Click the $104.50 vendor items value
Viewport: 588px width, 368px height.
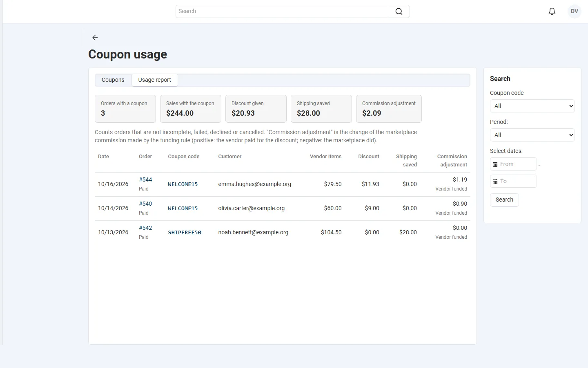[x=331, y=232]
